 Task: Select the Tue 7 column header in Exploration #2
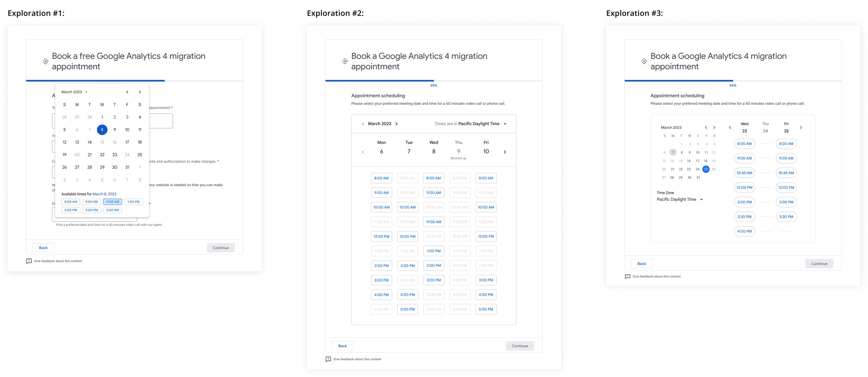(409, 147)
